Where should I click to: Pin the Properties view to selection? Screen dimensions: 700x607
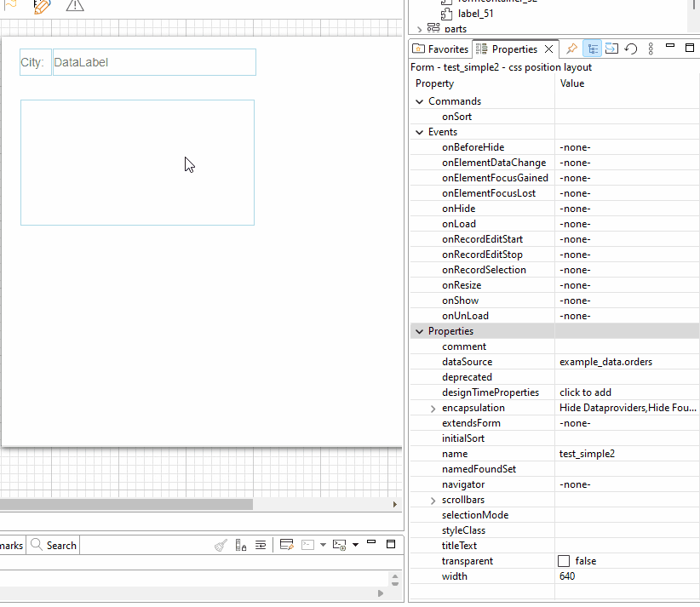[572, 49]
